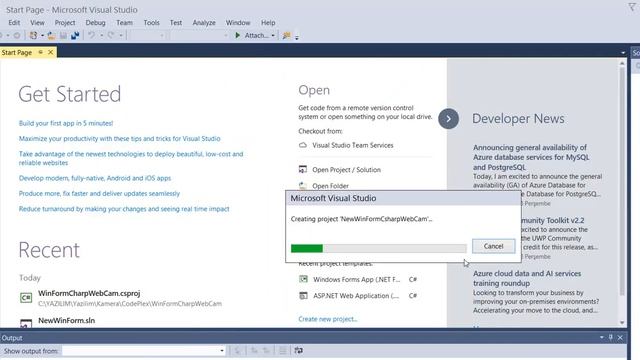The width and height of the screenshot is (640, 360).
Task: Click the New Project toolbar icon
Action: pos(33,36)
